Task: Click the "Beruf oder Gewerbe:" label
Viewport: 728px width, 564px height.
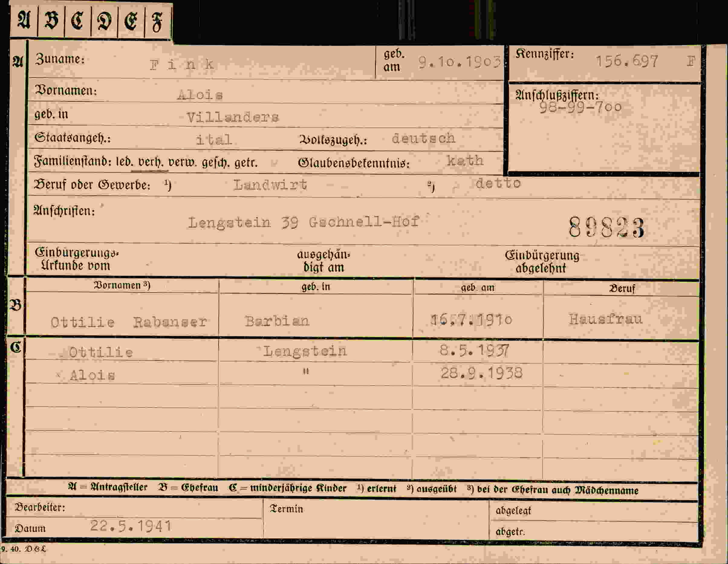Action: (92, 185)
